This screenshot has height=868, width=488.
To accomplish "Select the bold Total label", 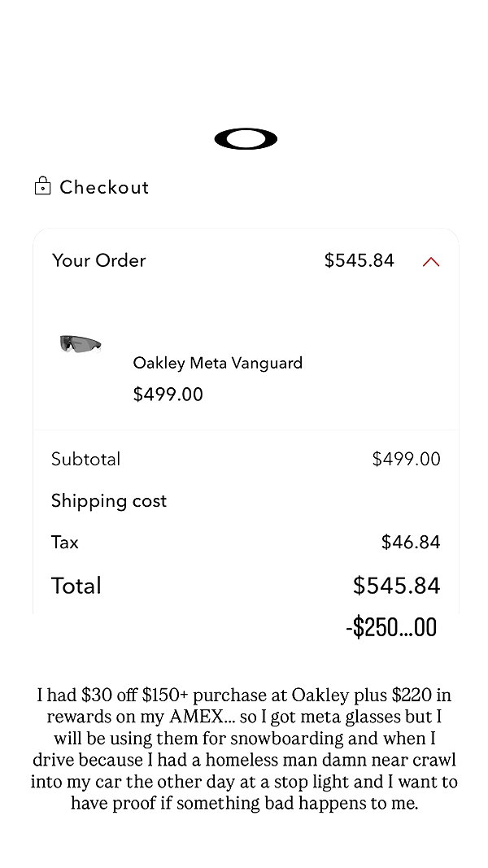I will [x=76, y=586].
